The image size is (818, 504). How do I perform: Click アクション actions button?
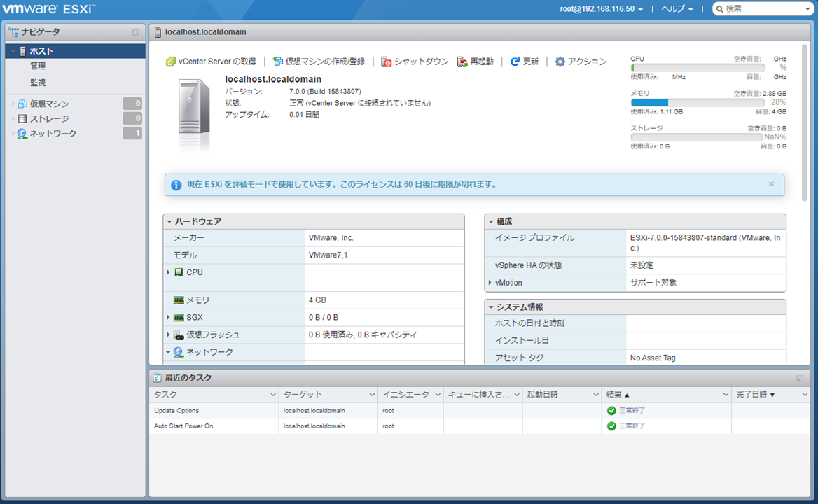click(581, 62)
